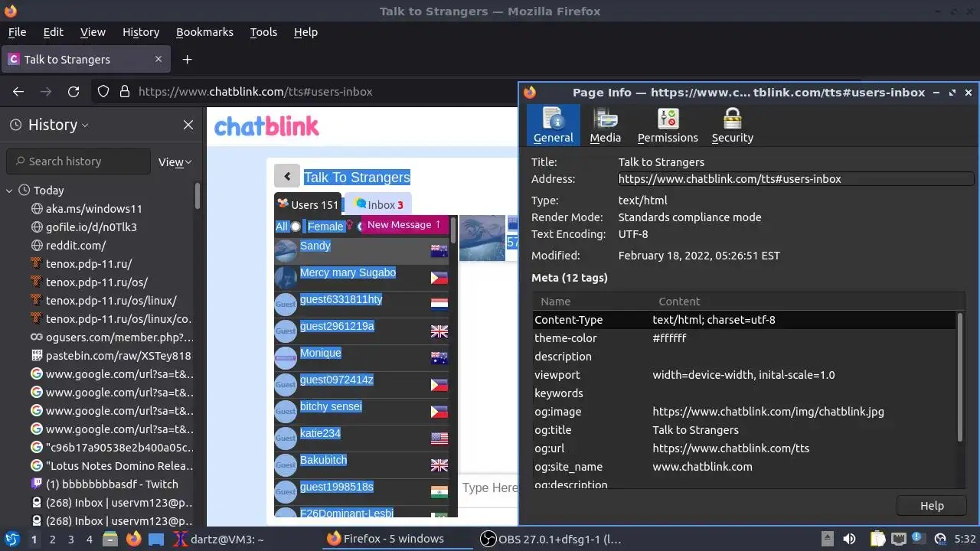Switch to workspace 2
Screen dimensions: 980x551
[52, 540]
